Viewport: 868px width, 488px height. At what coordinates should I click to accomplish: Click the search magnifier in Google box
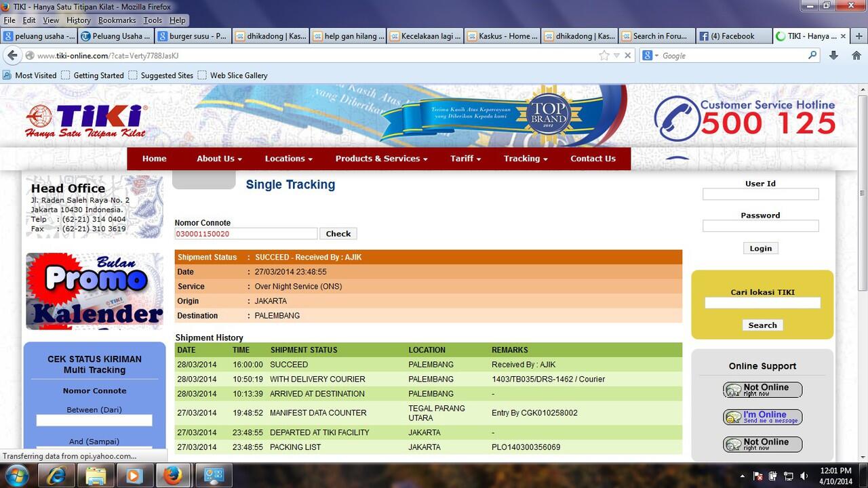coord(812,56)
